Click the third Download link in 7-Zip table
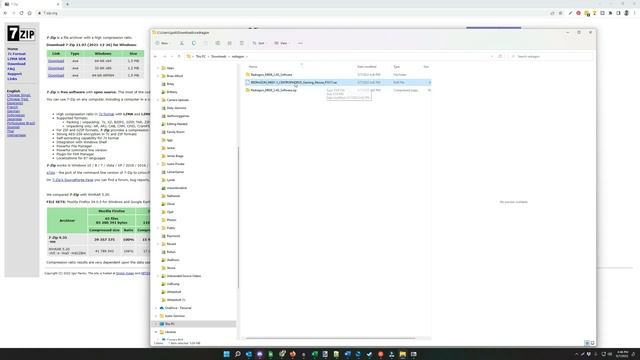This screenshot has width=640, height=360. point(56,75)
